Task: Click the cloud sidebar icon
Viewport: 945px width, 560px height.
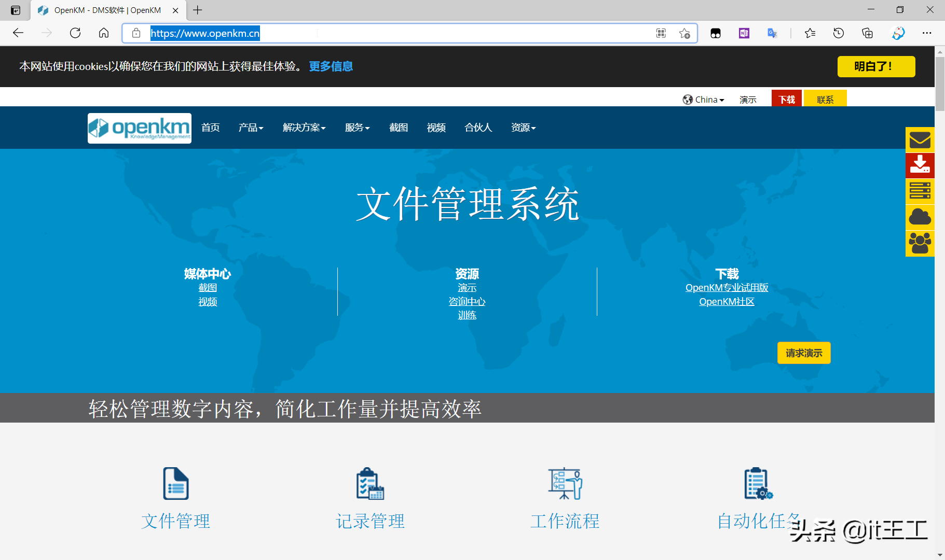Action: pyautogui.click(x=920, y=217)
